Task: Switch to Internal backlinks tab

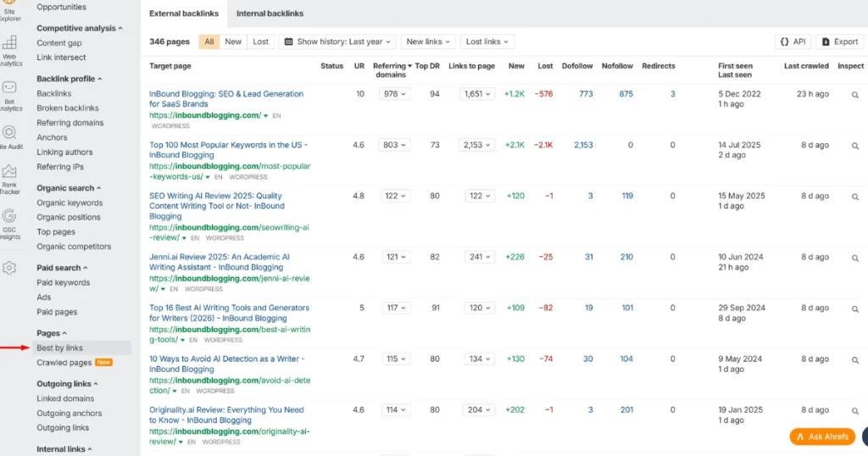Action: click(x=270, y=14)
